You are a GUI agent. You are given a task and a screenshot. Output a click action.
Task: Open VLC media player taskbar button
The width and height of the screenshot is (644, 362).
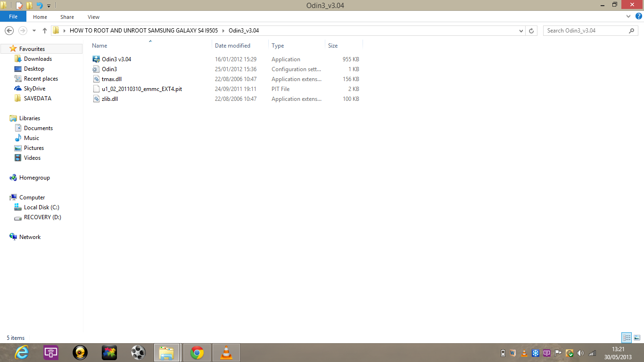tap(226, 353)
